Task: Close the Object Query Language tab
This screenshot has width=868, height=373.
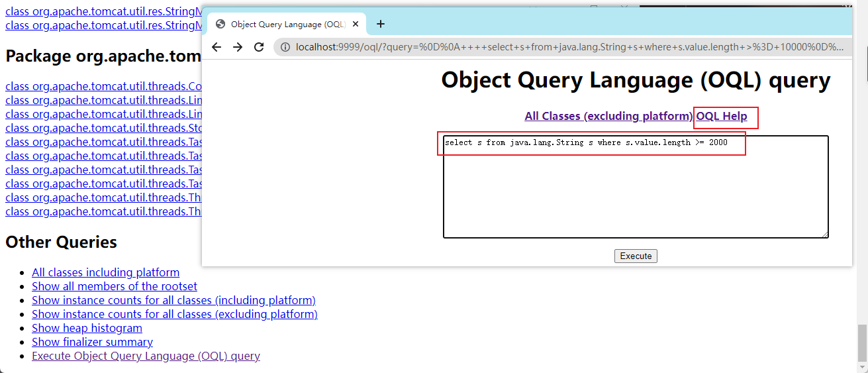Action: tap(356, 25)
